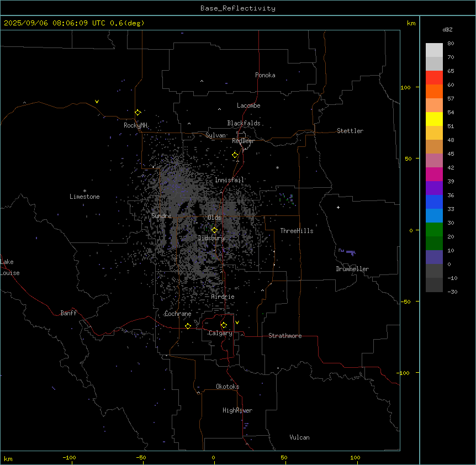Click the asterisk marker above Limestone label

84,191
